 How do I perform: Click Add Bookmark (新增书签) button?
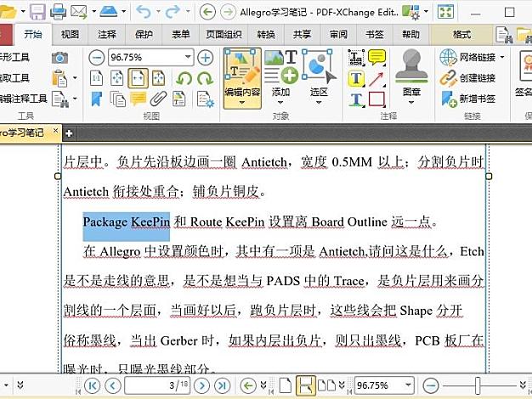467,99
